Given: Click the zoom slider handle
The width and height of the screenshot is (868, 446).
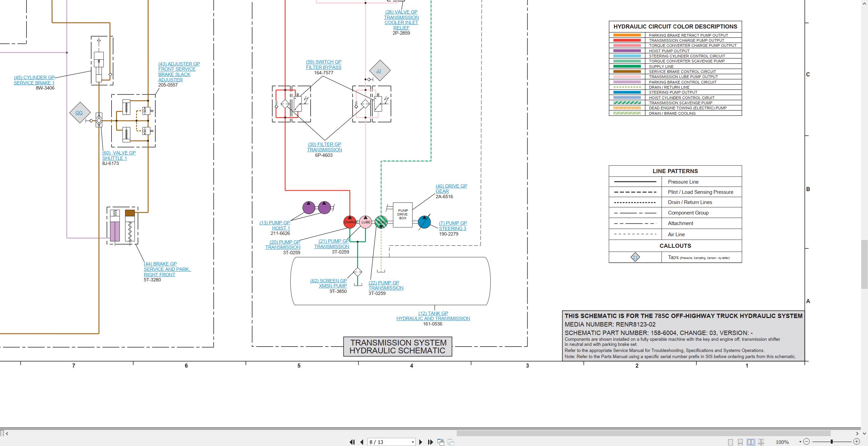Looking at the screenshot, I should coord(832,442).
